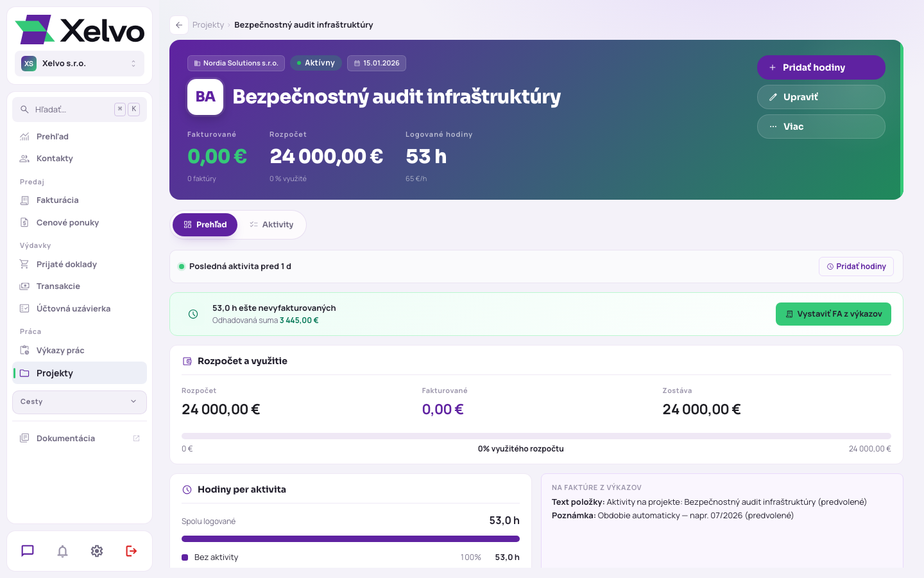This screenshot has height=578, width=924.
Task: Select the Prehľad tab
Action: [x=205, y=225]
